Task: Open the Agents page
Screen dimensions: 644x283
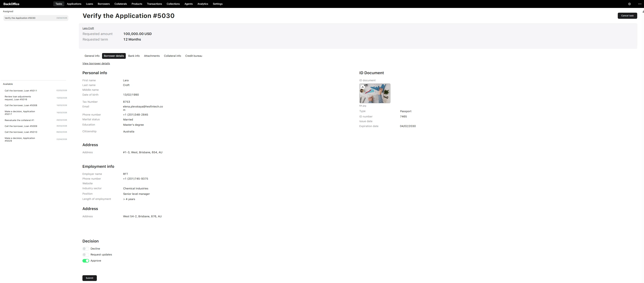Action: [189, 4]
